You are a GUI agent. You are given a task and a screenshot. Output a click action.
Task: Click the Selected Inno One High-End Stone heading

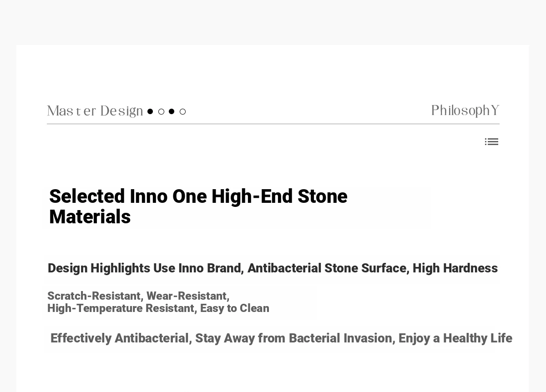(x=198, y=196)
